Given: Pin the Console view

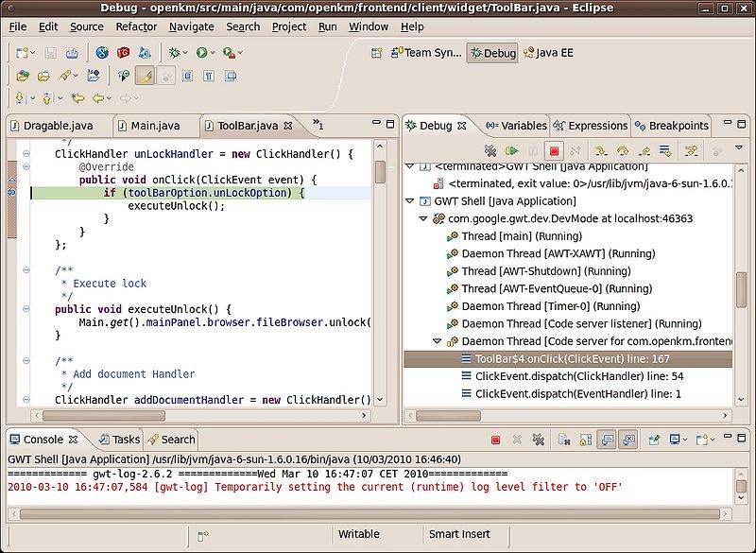Looking at the screenshot, I should [x=654, y=440].
